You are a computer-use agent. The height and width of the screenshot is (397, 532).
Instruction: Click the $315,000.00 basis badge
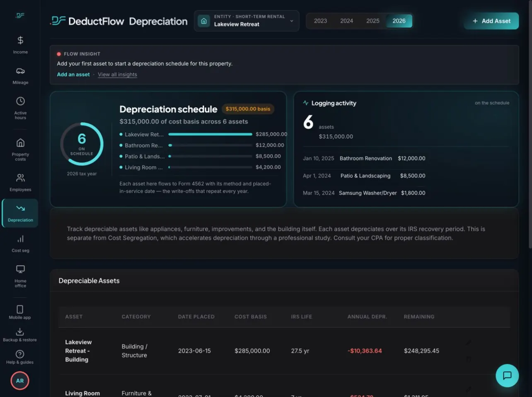(248, 109)
